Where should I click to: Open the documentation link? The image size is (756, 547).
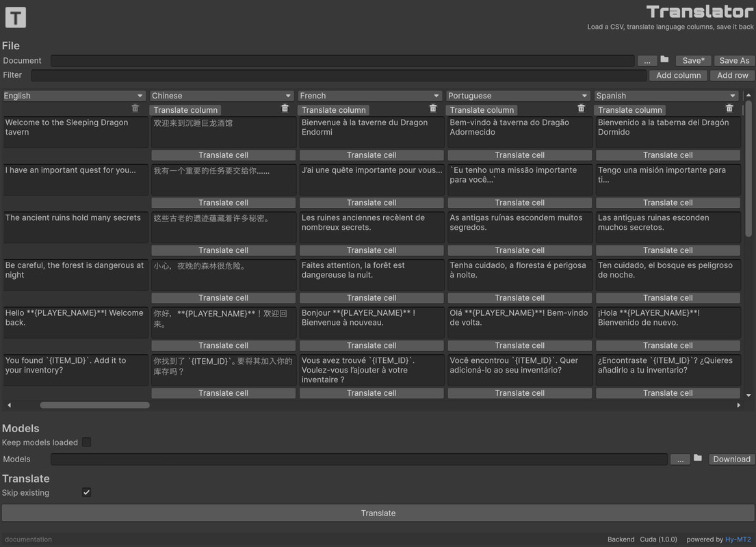pyautogui.click(x=28, y=539)
